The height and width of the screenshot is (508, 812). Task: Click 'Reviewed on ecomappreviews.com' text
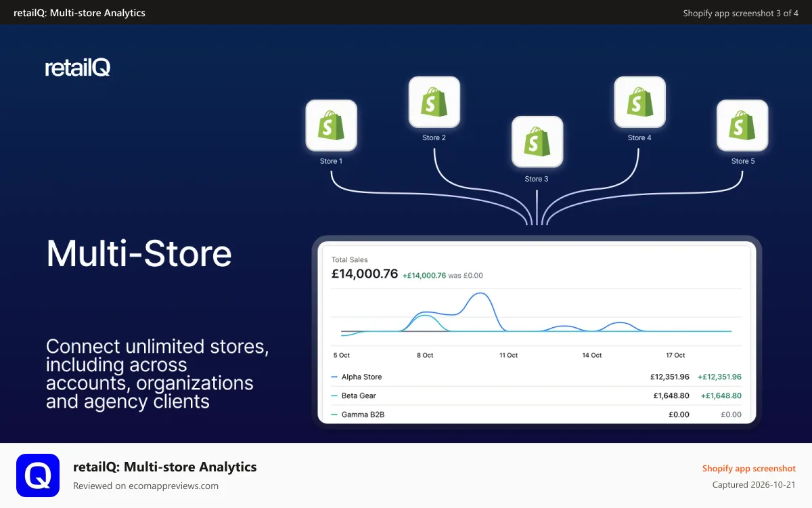coord(145,486)
